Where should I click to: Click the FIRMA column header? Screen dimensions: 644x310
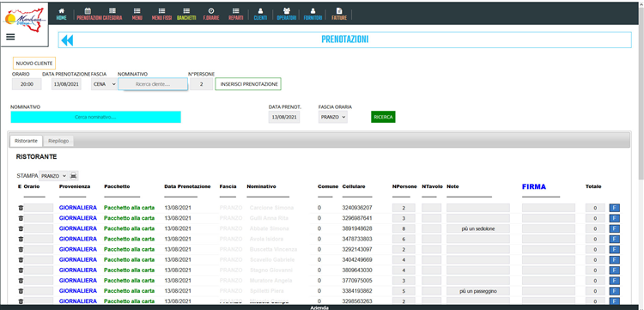(534, 187)
